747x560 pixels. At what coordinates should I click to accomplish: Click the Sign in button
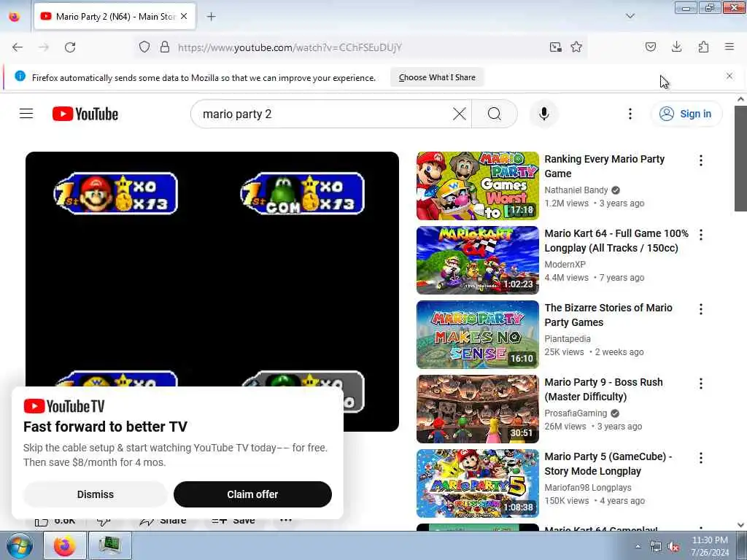686,114
